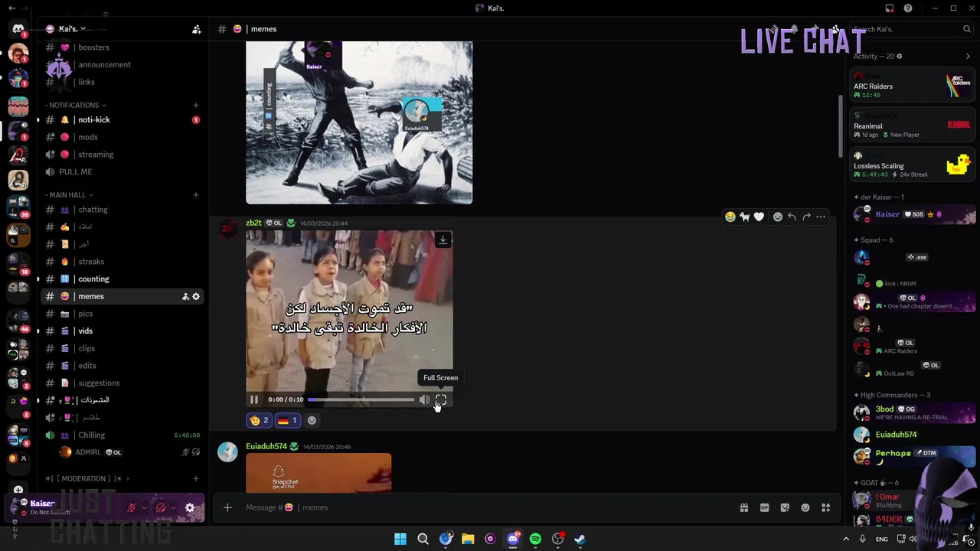Enlarge the black-and-white meme image
The image size is (980, 551).
359,122
